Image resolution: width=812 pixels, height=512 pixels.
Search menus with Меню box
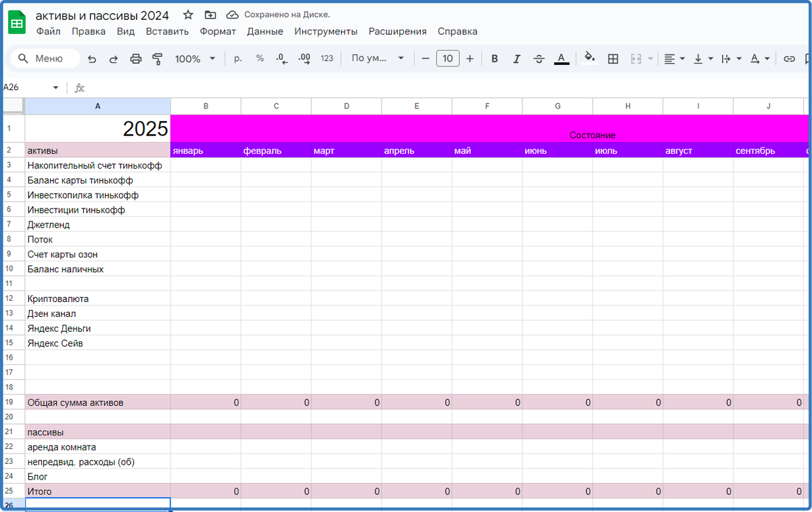pos(45,59)
